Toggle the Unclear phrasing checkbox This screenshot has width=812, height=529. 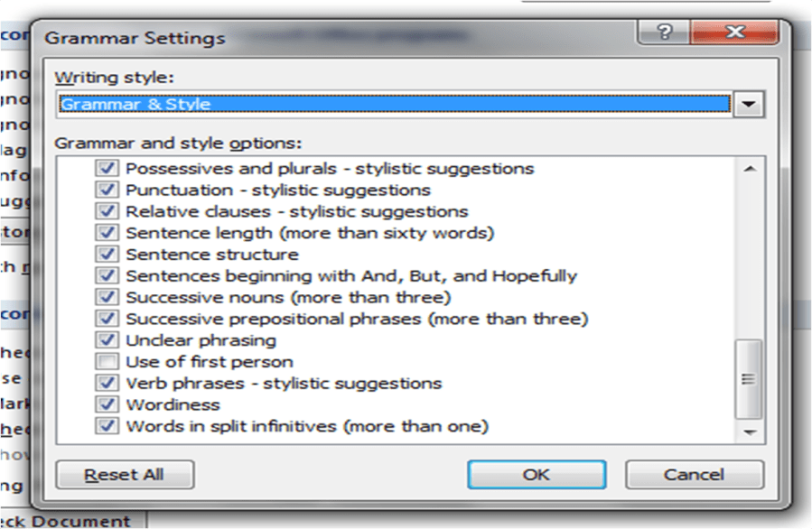click(x=107, y=340)
